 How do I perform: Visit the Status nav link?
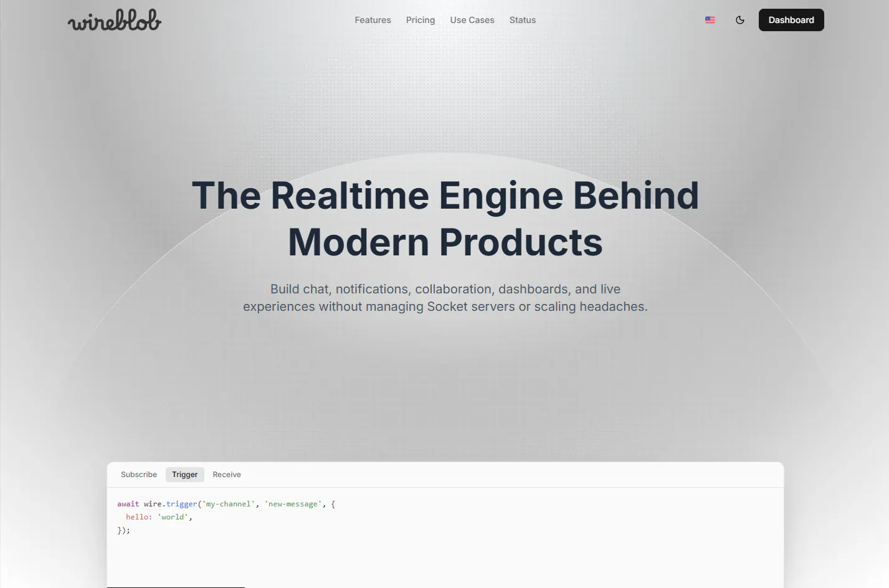[x=523, y=20]
